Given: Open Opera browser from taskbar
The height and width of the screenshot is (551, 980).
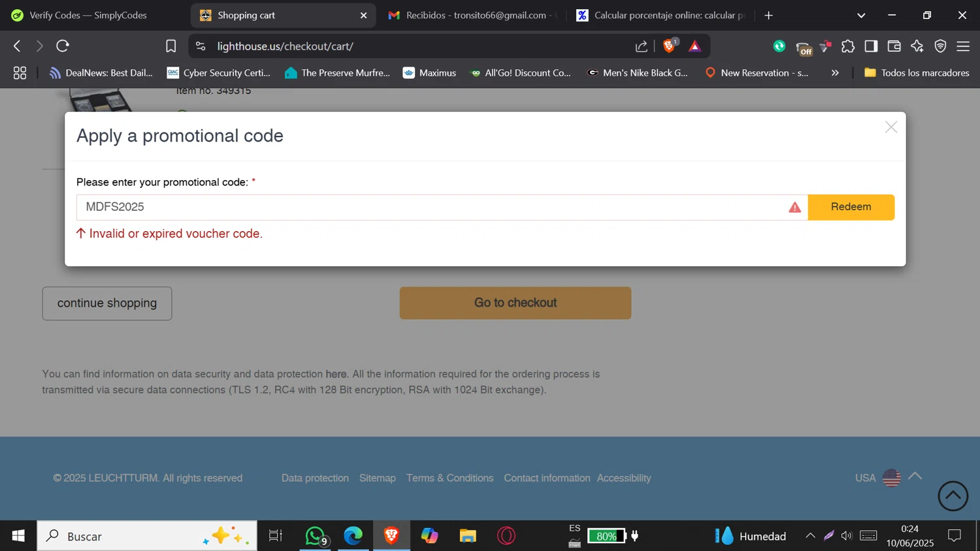Looking at the screenshot, I should pos(506,536).
